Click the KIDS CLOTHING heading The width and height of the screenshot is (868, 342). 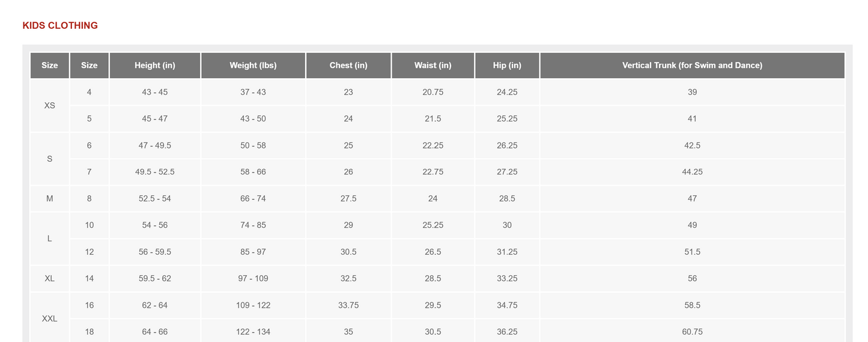point(60,25)
